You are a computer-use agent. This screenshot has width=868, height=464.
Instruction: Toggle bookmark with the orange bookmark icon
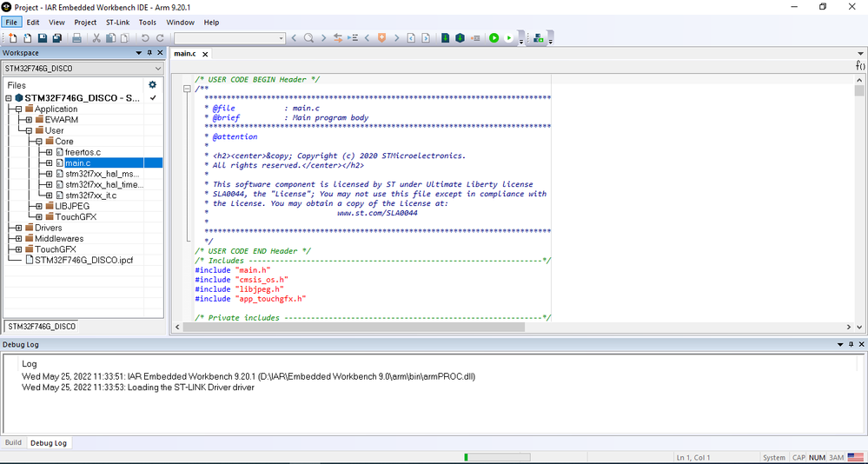(x=381, y=37)
